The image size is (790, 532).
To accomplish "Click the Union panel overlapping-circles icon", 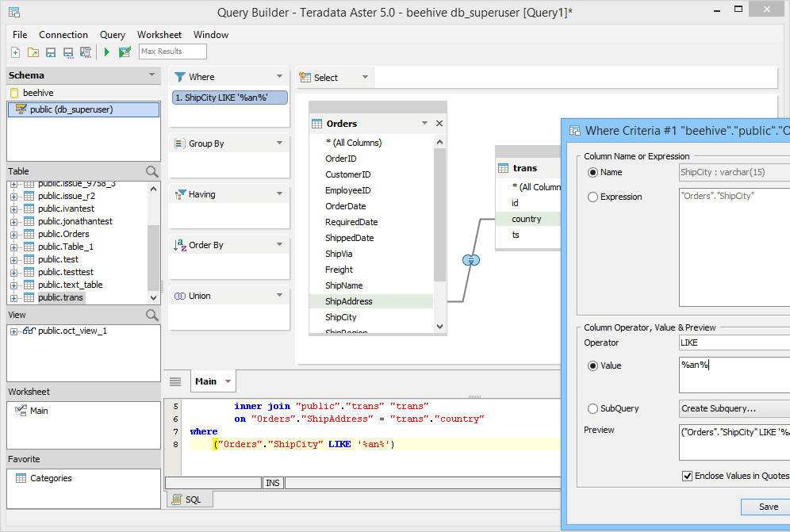I will coord(180,297).
